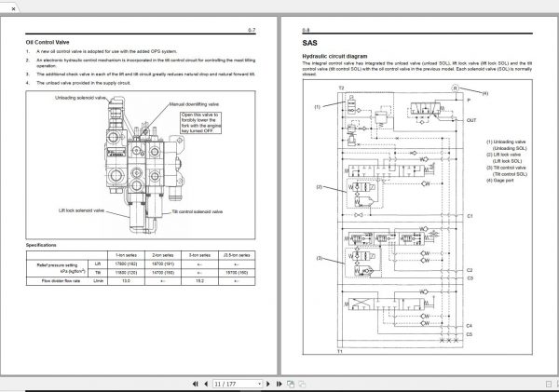Click the '3-ton series' table header
559x392 pixels.
pos(199,255)
